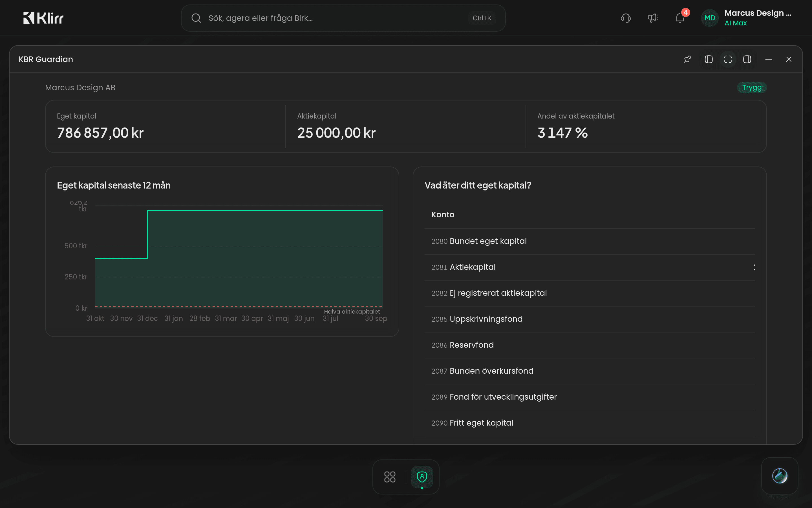Screen dimensions: 812x508
Task: Click the Konto column header
Action: coord(443,214)
